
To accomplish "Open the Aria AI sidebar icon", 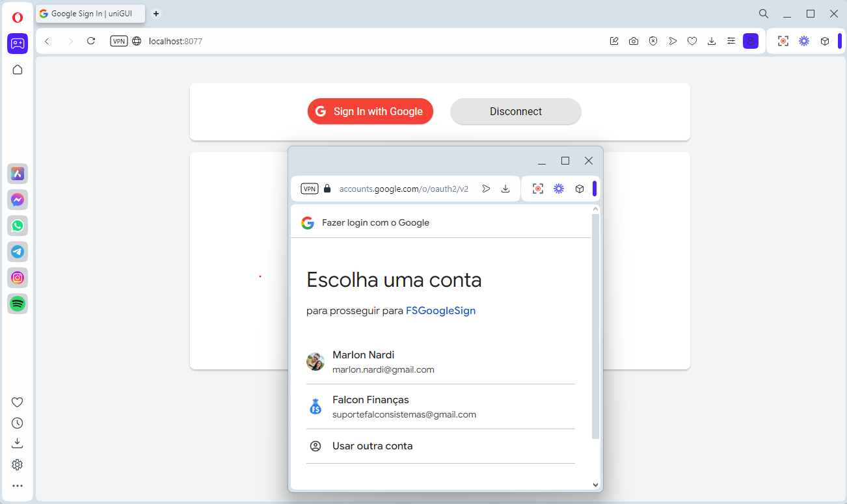I will [18, 174].
